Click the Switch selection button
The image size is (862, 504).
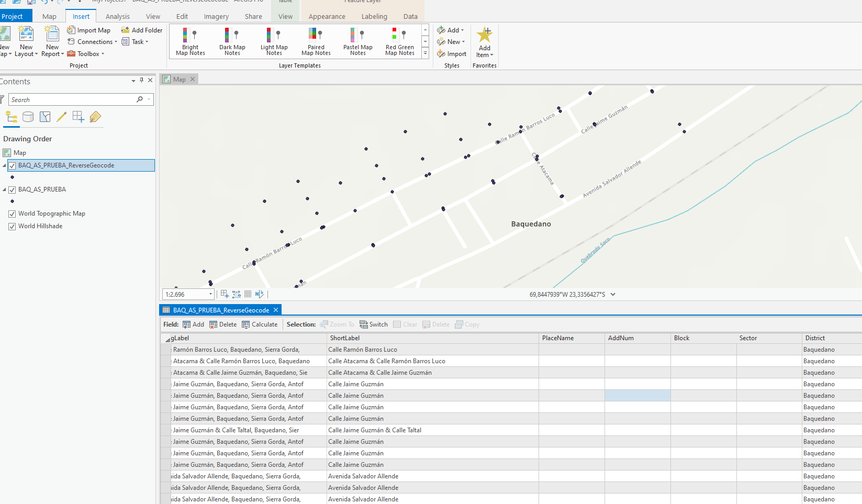374,324
